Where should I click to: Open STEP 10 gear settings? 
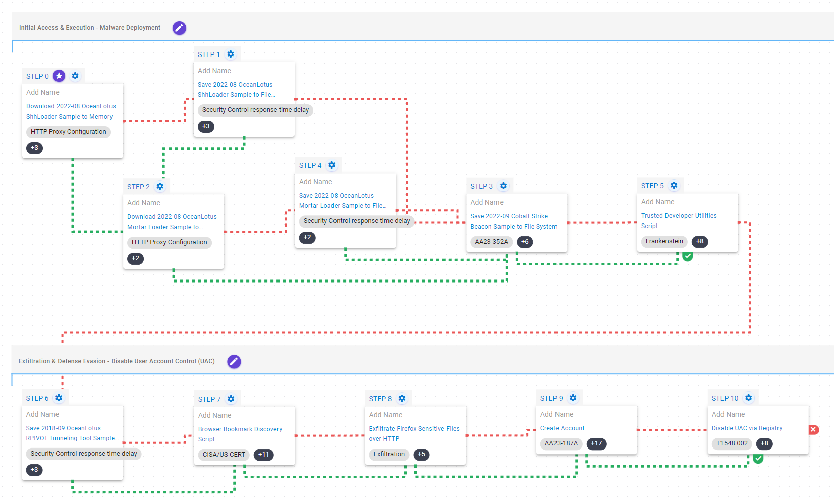point(748,398)
